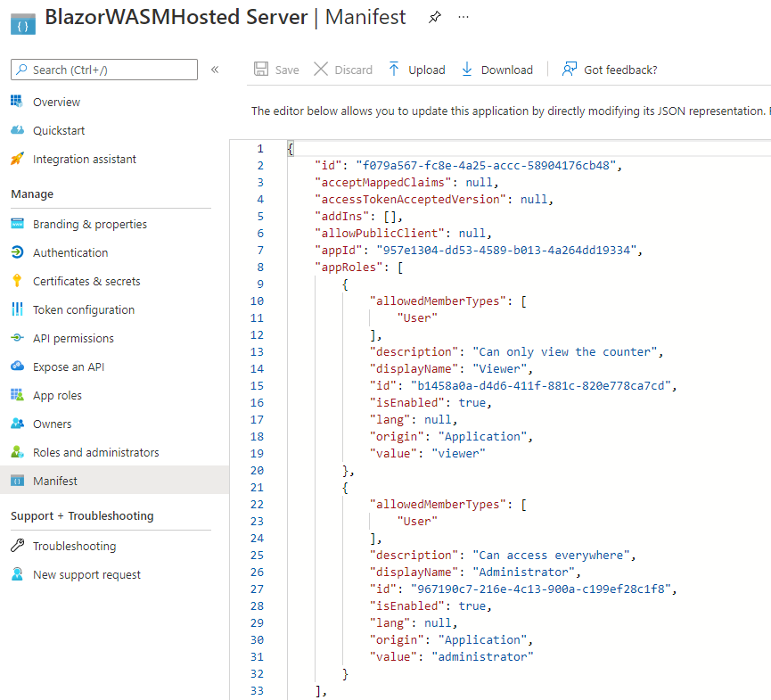The height and width of the screenshot is (700, 771).
Task: Click the Certificates & secrets key icon
Action: [x=17, y=281]
